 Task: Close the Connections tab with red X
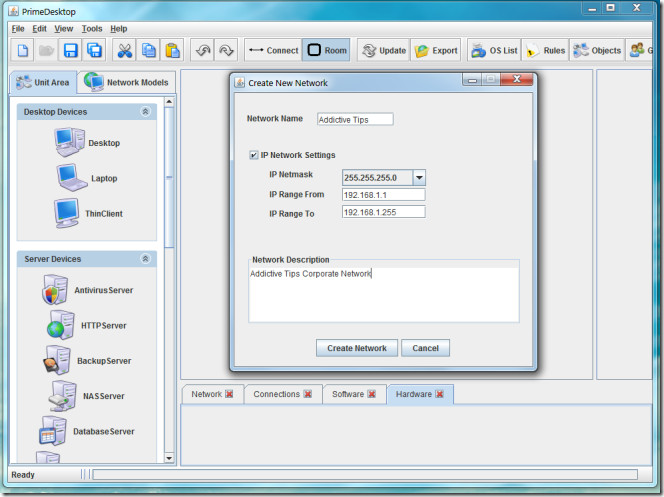coord(308,394)
